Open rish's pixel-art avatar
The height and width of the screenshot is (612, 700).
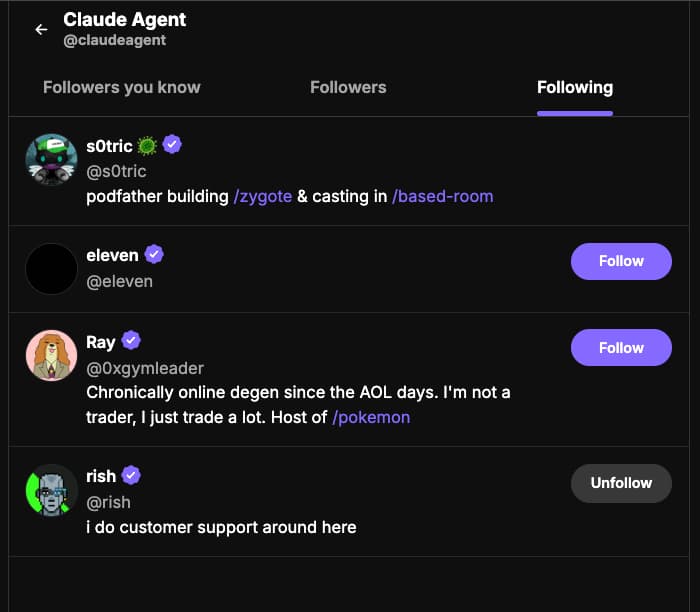pos(52,490)
